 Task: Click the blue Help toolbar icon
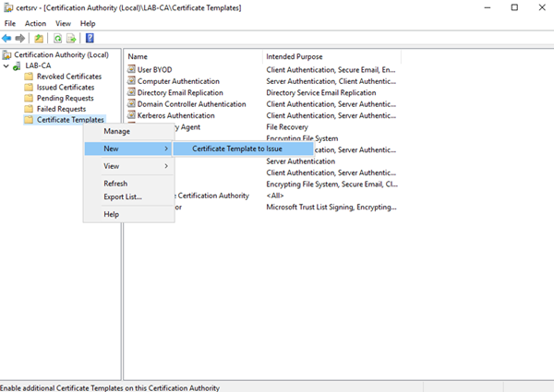coord(90,38)
